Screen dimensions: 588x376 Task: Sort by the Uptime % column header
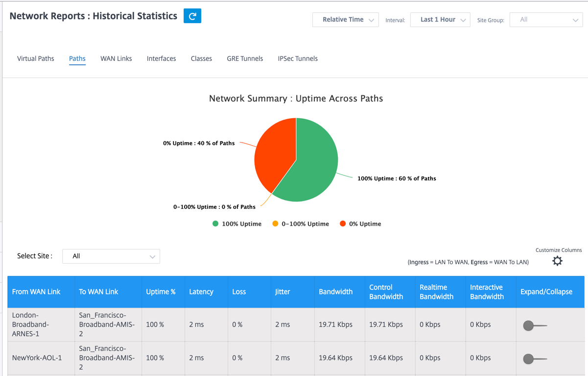pos(164,292)
